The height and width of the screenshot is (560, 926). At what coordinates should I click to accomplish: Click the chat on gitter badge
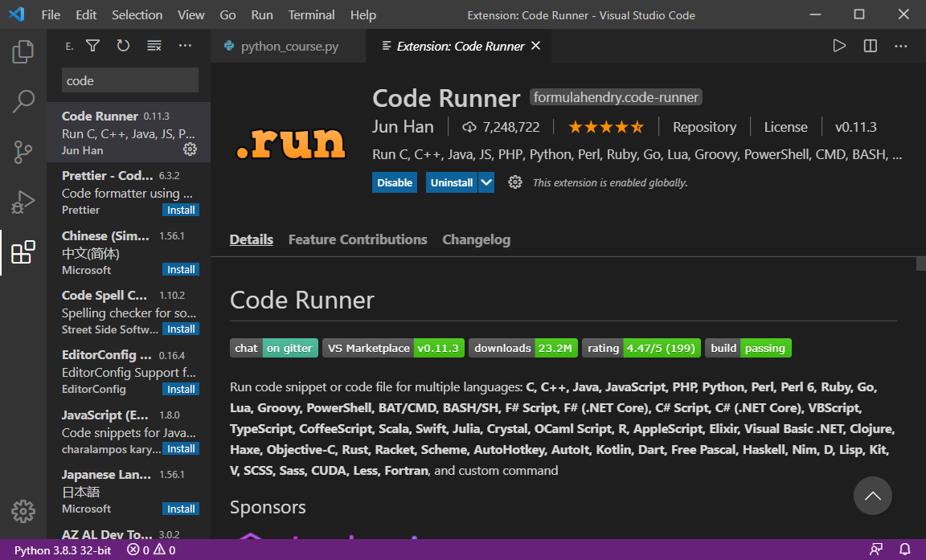click(x=274, y=348)
